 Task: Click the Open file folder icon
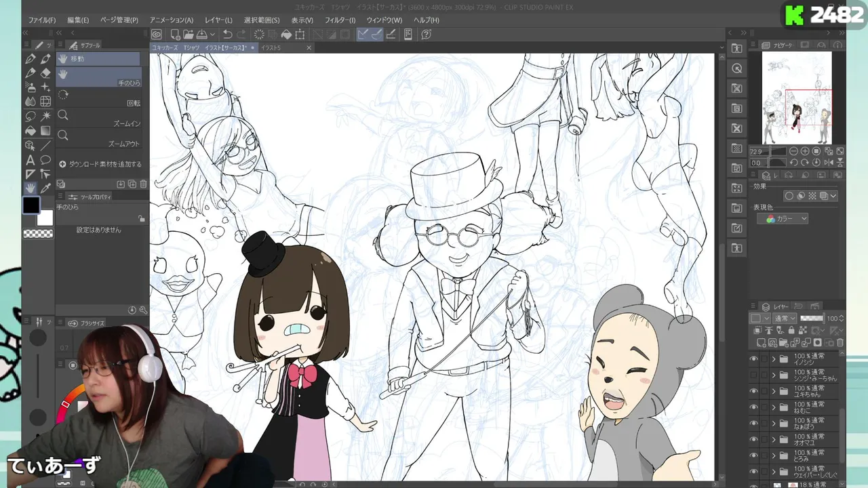(x=188, y=35)
